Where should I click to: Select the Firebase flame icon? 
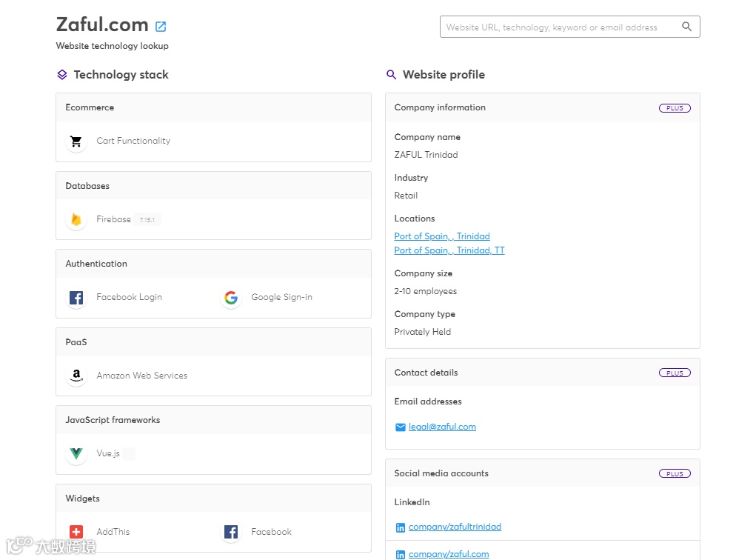tap(76, 219)
